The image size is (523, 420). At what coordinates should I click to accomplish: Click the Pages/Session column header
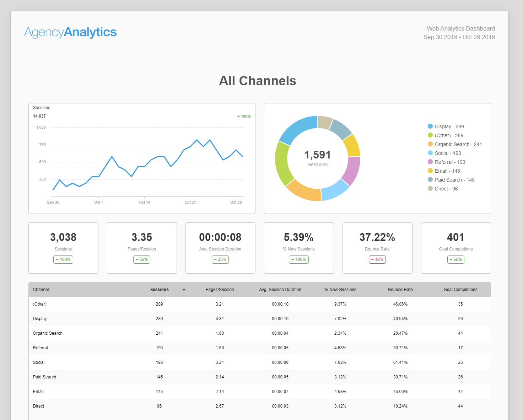[x=220, y=290]
